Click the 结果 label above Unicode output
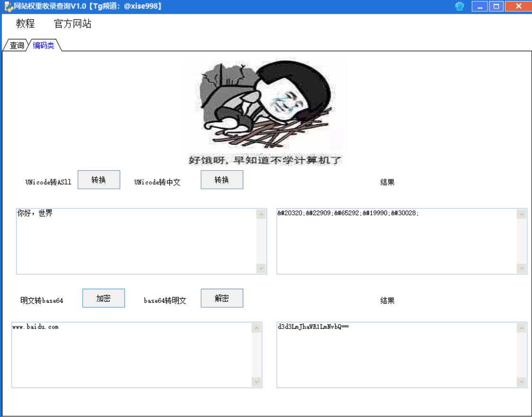The image size is (532, 417). click(x=388, y=182)
